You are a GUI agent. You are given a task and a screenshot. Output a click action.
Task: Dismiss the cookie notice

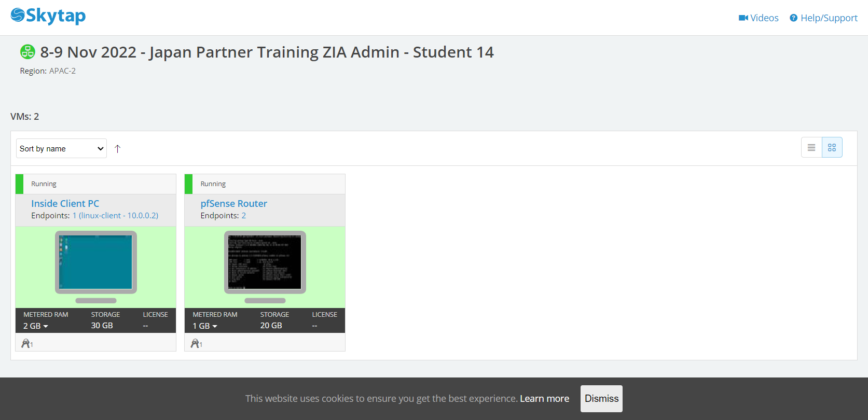click(x=601, y=399)
